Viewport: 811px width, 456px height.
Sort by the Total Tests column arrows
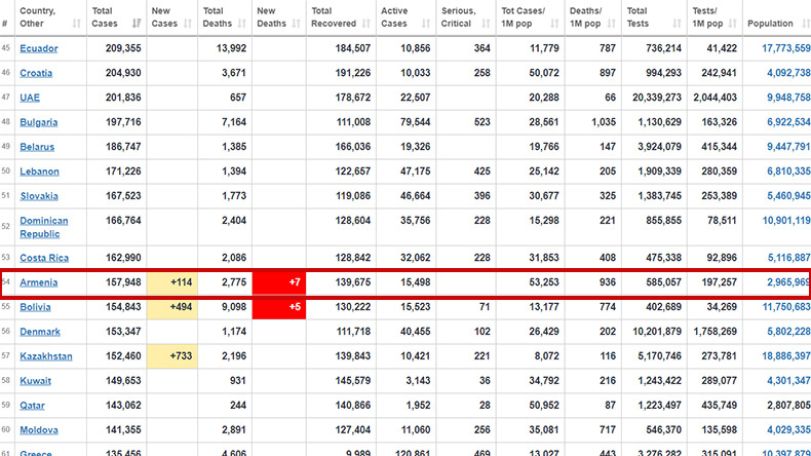(x=678, y=23)
